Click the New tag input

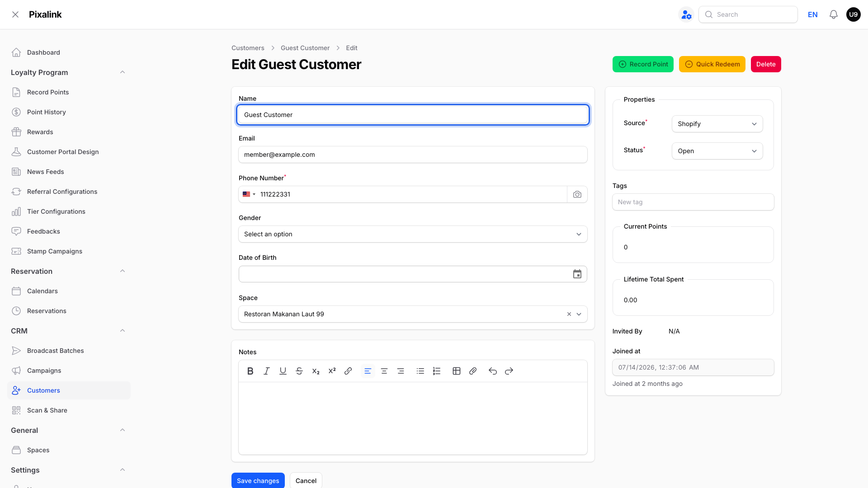click(693, 202)
